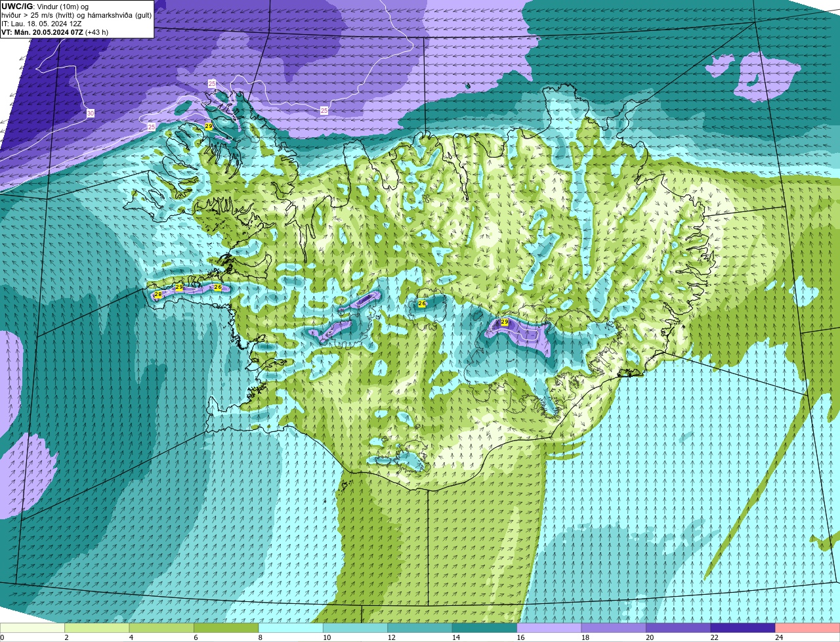Click scale tick label "14"
Screen dimensions: 840x642
455,637
